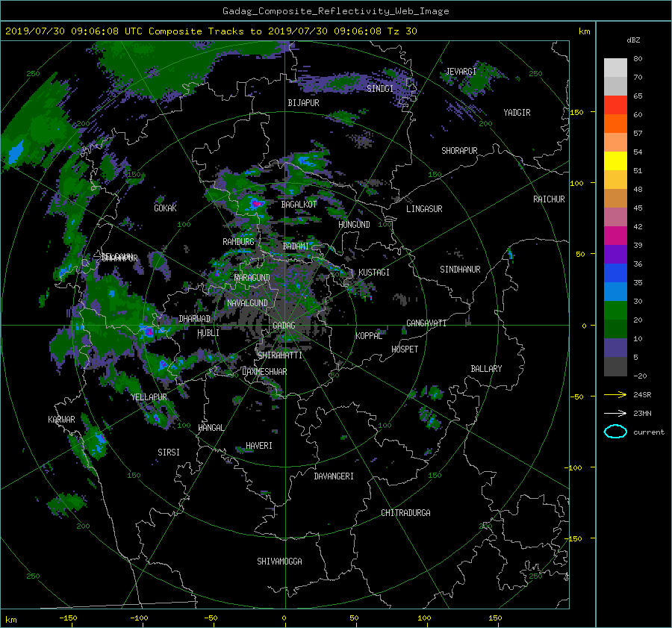Image resolution: width=672 pixels, height=628 pixels.
Task: Click the 'NAVALGUND' map label
Action: click(x=247, y=303)
